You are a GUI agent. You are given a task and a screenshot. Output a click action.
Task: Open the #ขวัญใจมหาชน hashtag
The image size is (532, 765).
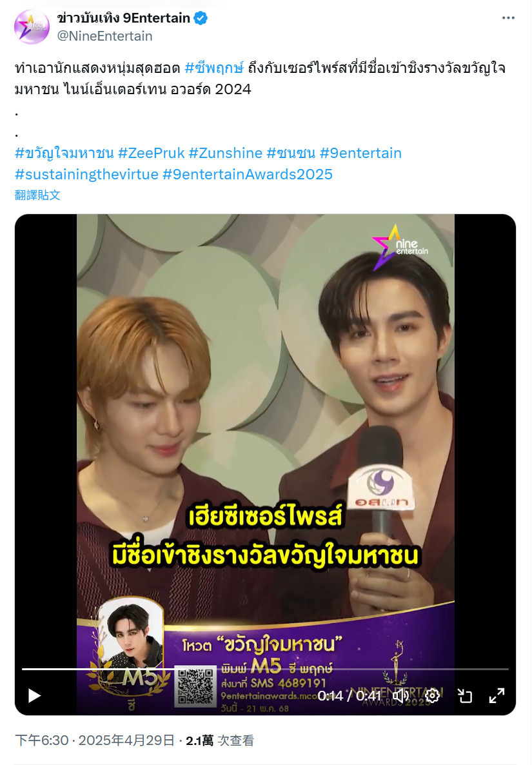click(x=64, y=154)
